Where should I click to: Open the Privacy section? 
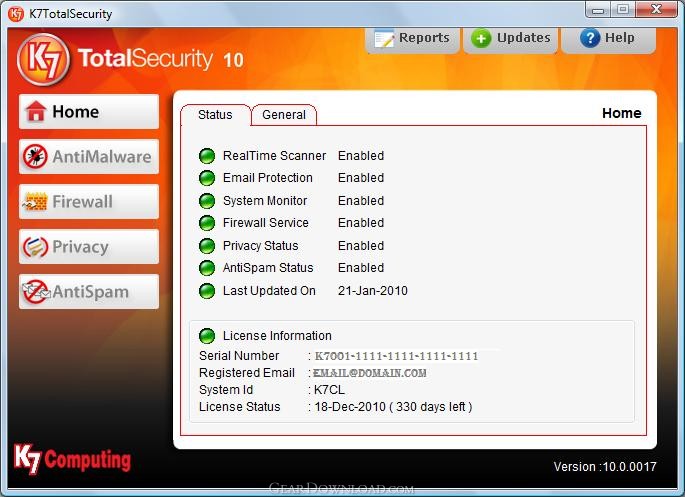pyautogui.click(x=89, y=246)
